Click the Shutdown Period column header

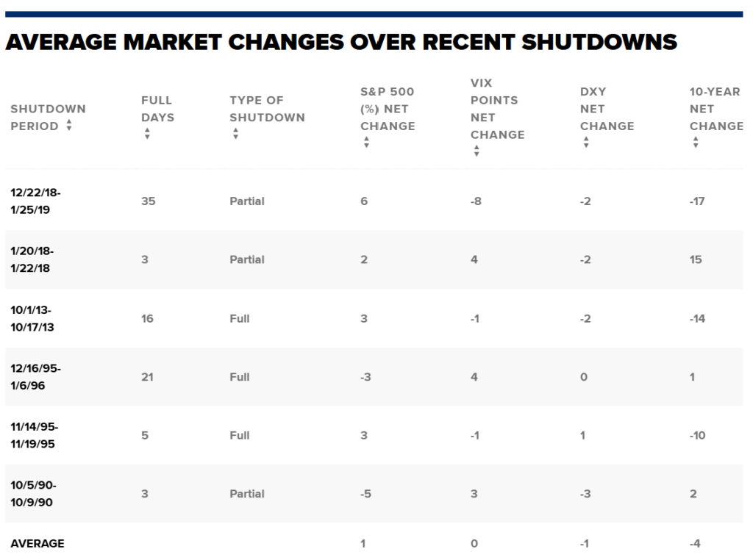[x=48, y=117]
